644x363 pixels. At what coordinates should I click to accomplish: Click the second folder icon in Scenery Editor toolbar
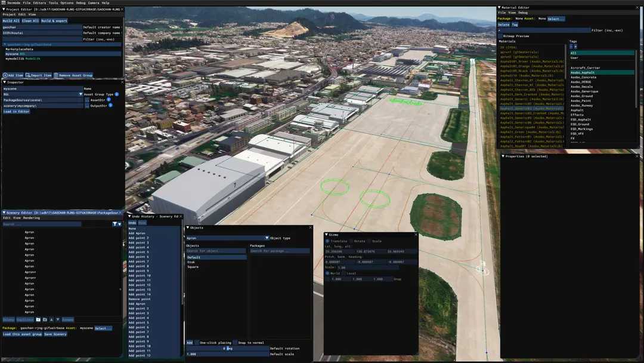pos(45,319)
